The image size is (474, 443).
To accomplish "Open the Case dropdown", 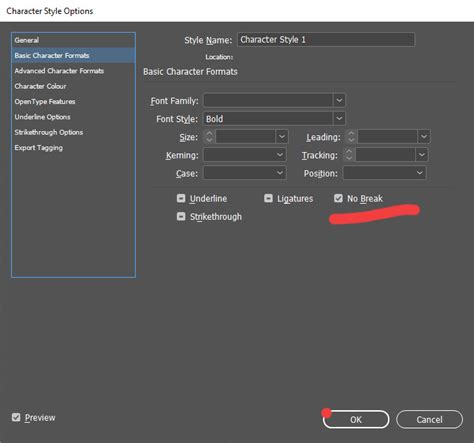I will [245, 173].
